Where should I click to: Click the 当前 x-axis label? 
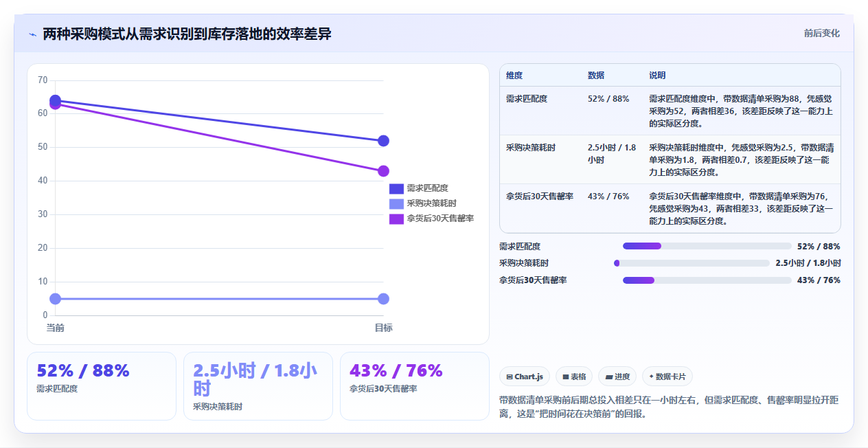pos(55,328)
